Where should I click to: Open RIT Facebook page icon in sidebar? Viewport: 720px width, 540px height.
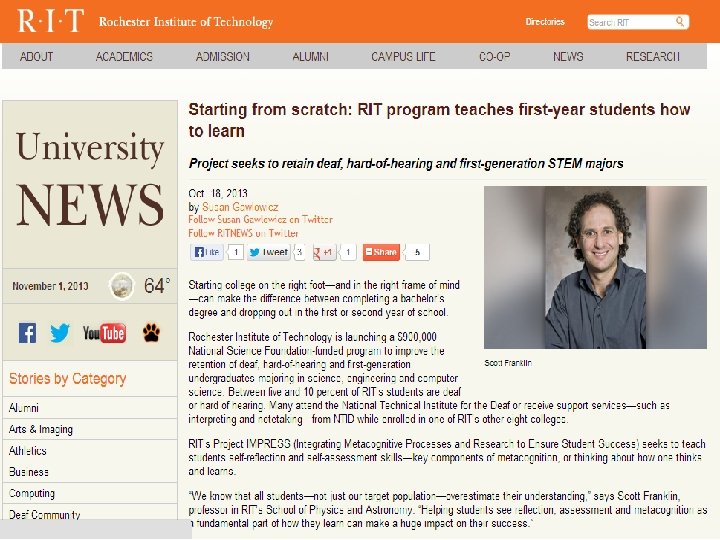click(28, 333)
